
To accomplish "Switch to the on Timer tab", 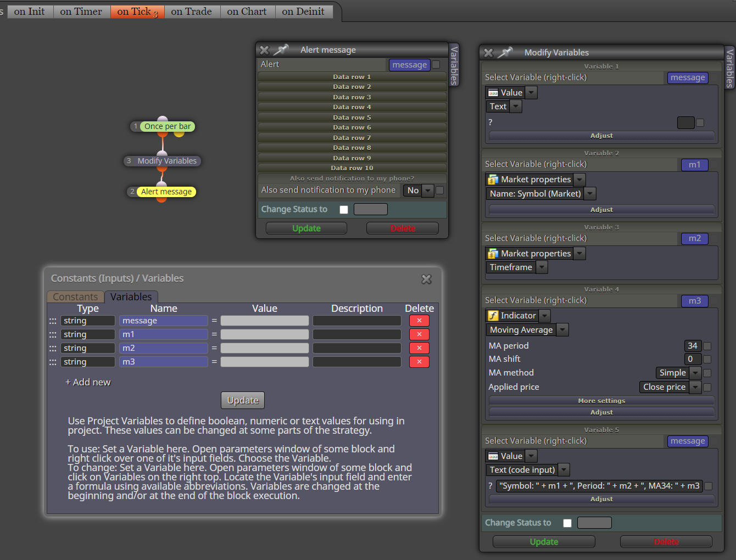I will (x=81, y=12).
